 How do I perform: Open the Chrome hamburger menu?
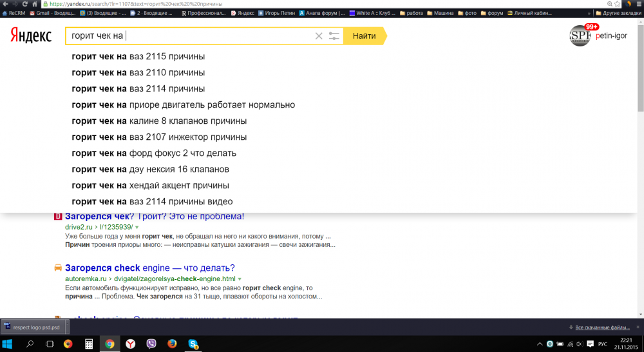point(639,4)
